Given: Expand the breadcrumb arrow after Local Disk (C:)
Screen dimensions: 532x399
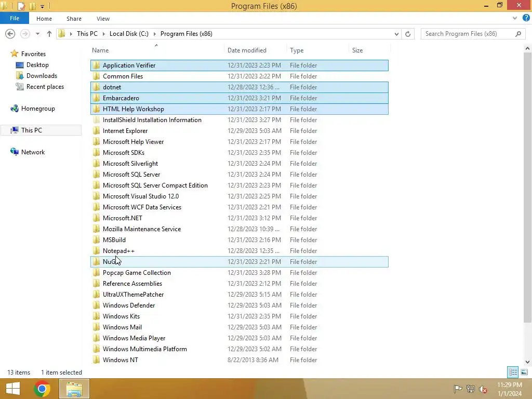Looking at the screenshot, I should coord(155,34).
